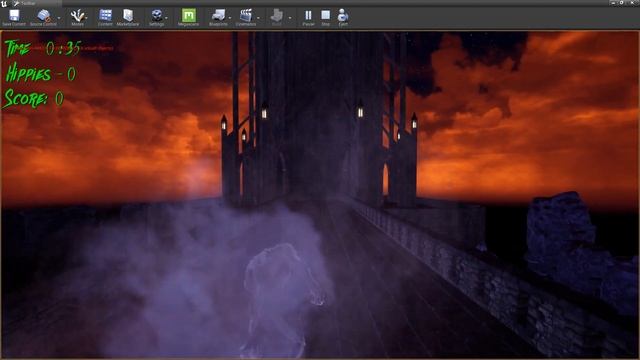640x360 pixels.
Task: Close the editor window
Action: tap(631, 3)
